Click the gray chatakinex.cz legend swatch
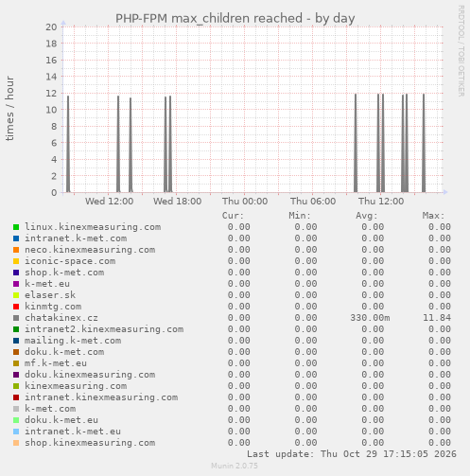This screenshot has height=476, width=470. [x=16, y=318]
